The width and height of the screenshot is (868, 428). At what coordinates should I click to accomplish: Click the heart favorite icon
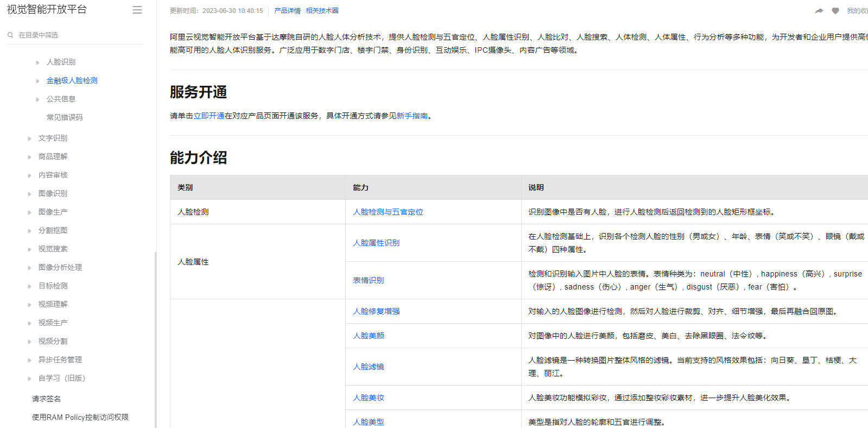coord(835,11)
